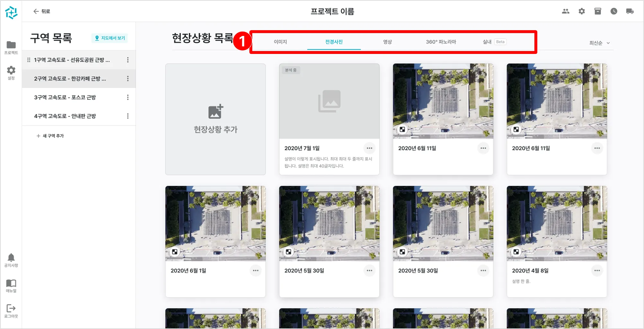Click the 현장상황 목록 heading
Image resolution: width=644 pixels, height=329 pixels.
202,38
